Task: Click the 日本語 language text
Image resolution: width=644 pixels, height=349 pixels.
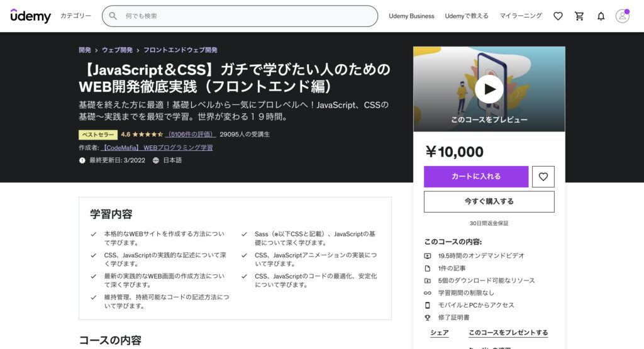Action: point(172,160)
